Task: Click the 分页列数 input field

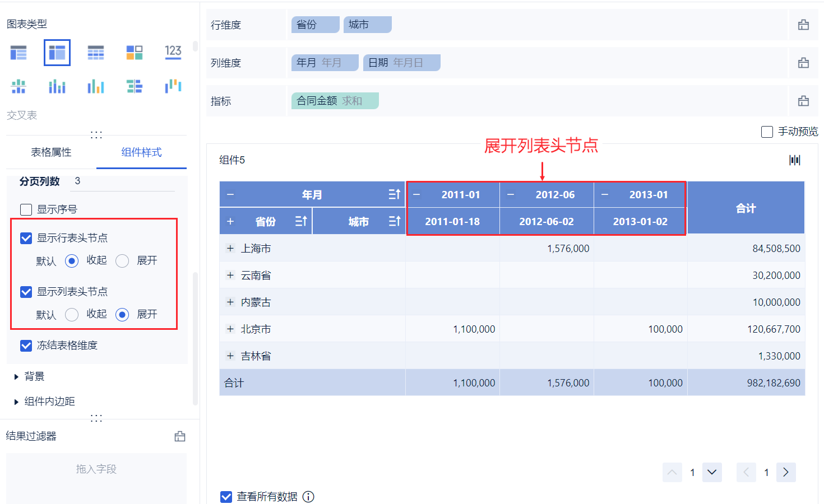Action: click(x=123, y=181)
